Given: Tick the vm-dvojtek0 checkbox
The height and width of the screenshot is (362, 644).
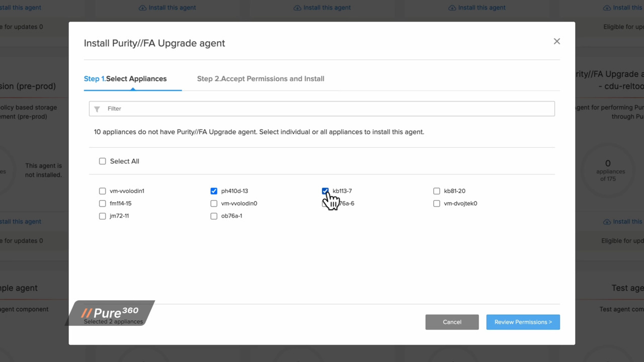Looking at the screenshot, I should tap(437, 204).
